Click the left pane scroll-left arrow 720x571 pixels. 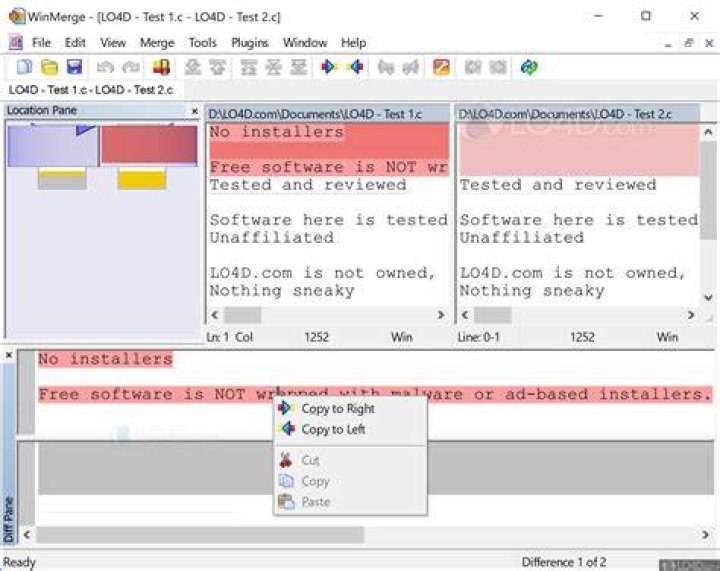tap(214, 315)
